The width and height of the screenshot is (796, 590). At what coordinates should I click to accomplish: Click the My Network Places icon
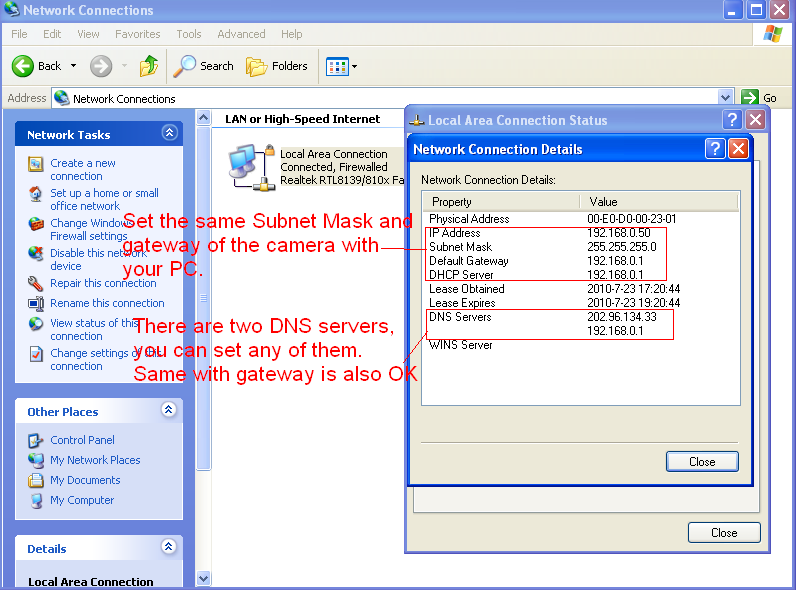(x=36, y=461)
